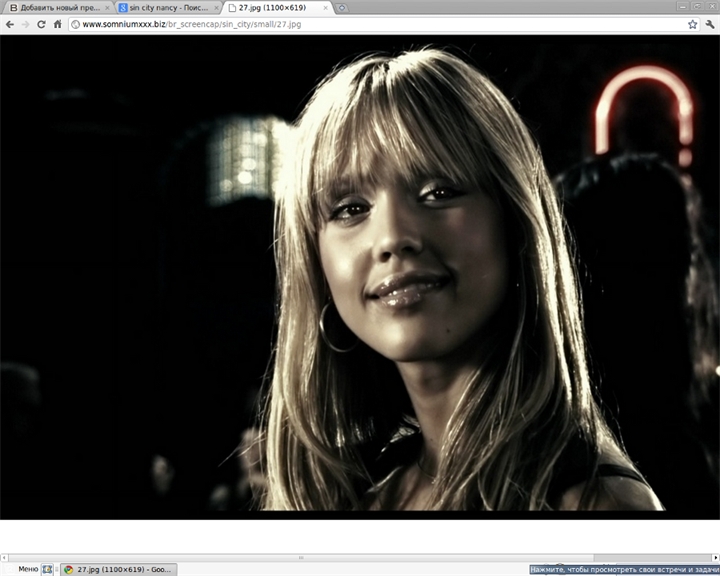Close the '27.jpg (1100×619)' tab

pos(326,8)
